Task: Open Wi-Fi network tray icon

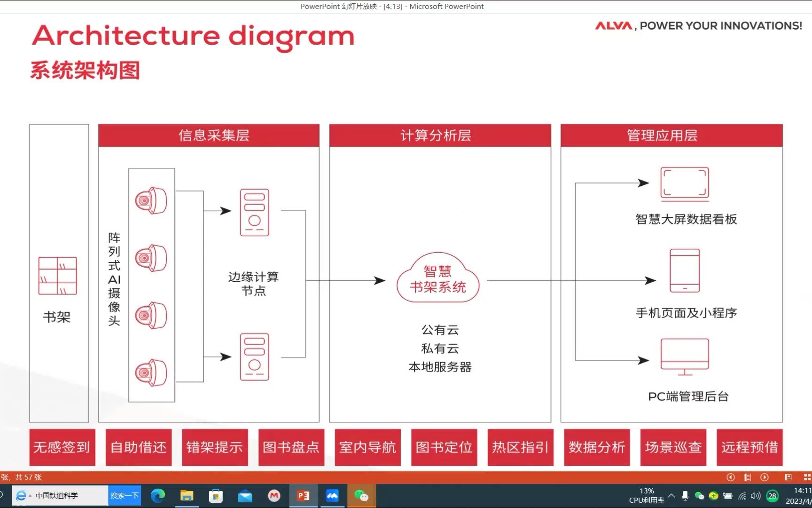Action: [742, 496]
